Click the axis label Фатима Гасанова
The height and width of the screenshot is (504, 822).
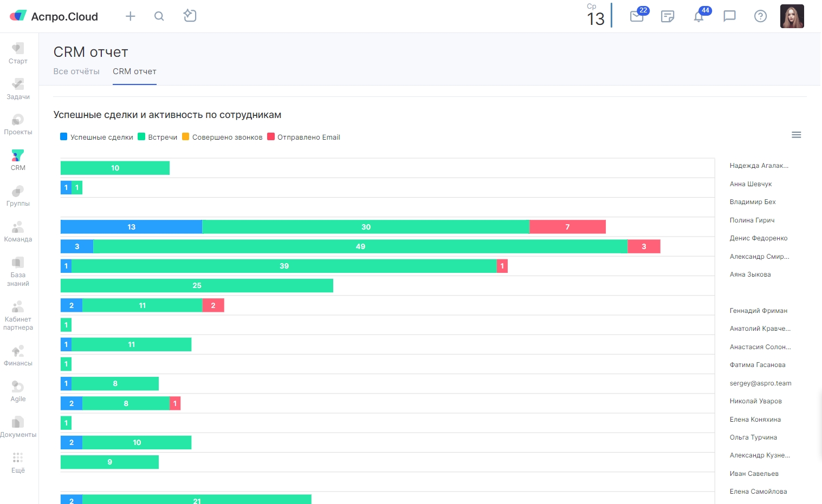[758, 365]
